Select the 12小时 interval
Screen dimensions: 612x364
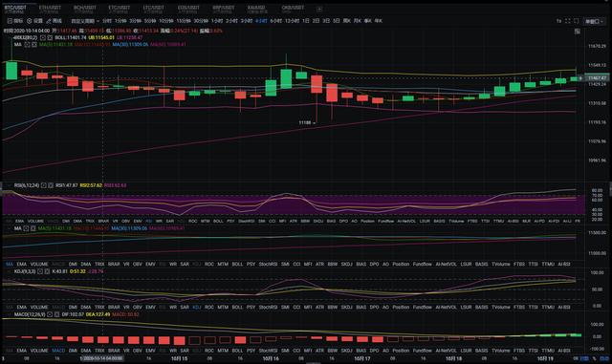coord(293,21)
